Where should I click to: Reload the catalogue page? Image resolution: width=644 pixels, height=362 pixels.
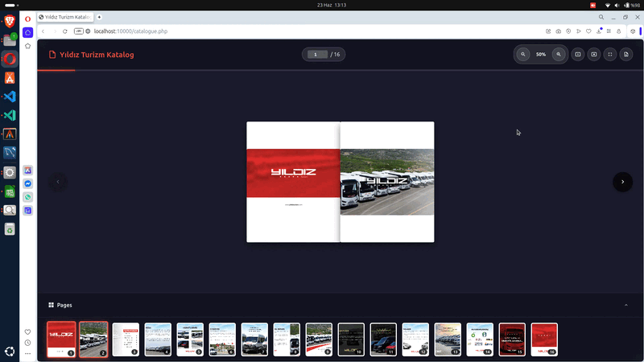[64, 31]
